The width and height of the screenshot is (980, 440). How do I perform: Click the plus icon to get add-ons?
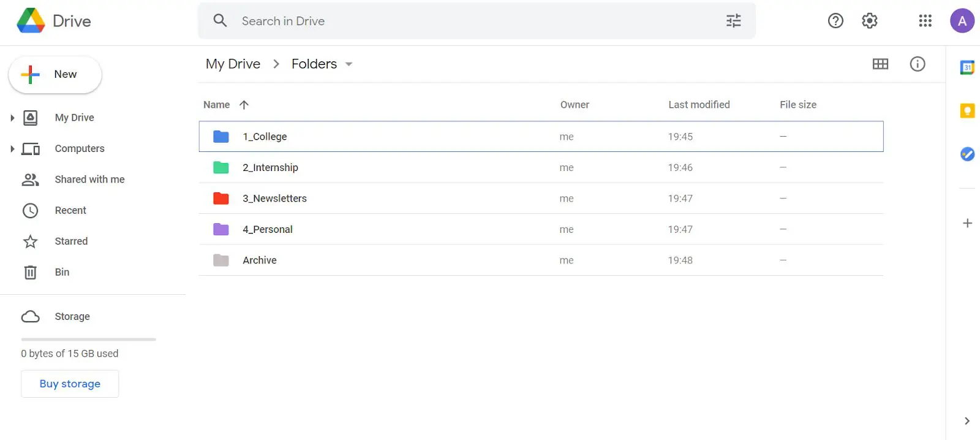[967, 223]
